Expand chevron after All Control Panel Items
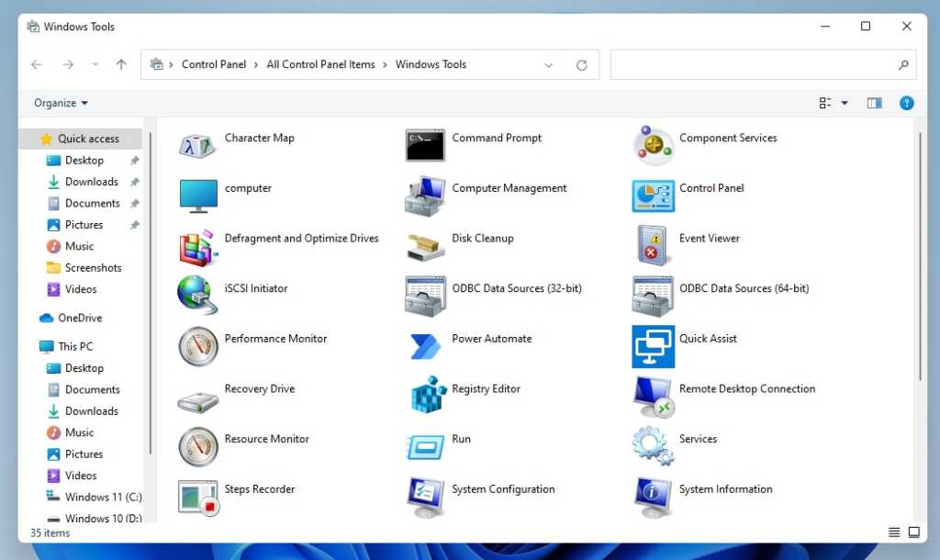 tap(385, 65)
